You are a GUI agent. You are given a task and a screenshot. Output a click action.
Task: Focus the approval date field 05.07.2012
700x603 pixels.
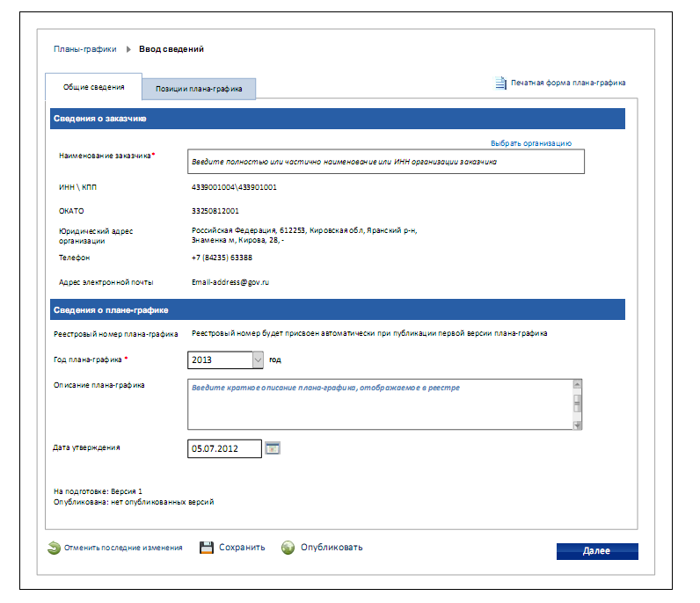[x=224, y=448]
